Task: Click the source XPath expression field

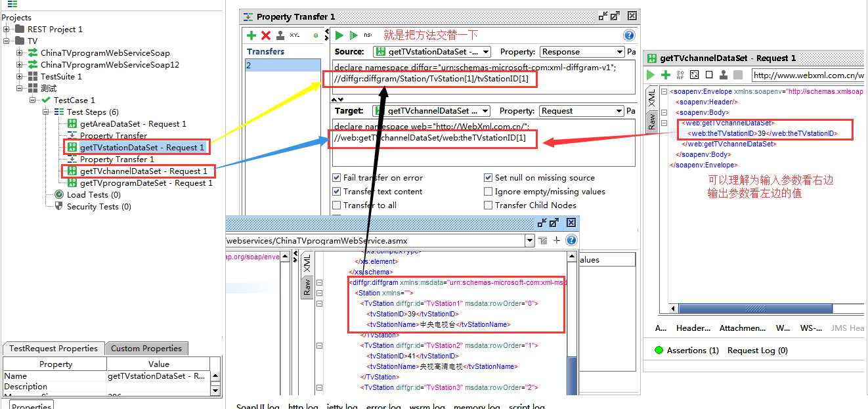Action: point(483,76)
